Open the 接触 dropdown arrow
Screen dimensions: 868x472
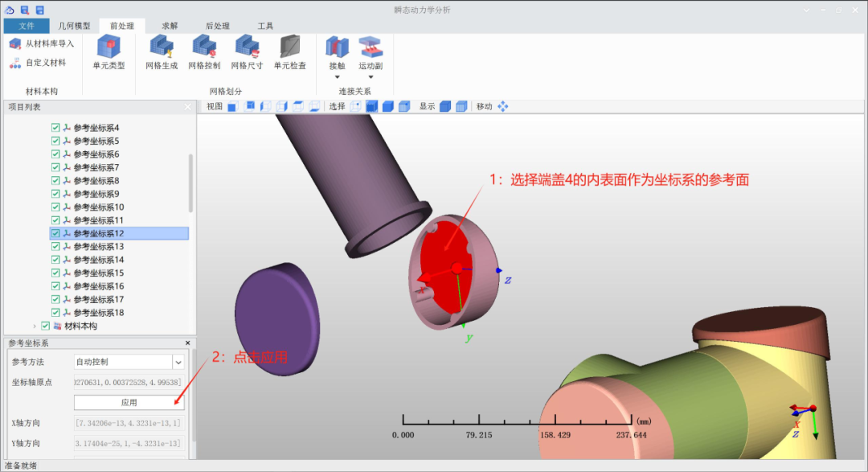[337, 77]
